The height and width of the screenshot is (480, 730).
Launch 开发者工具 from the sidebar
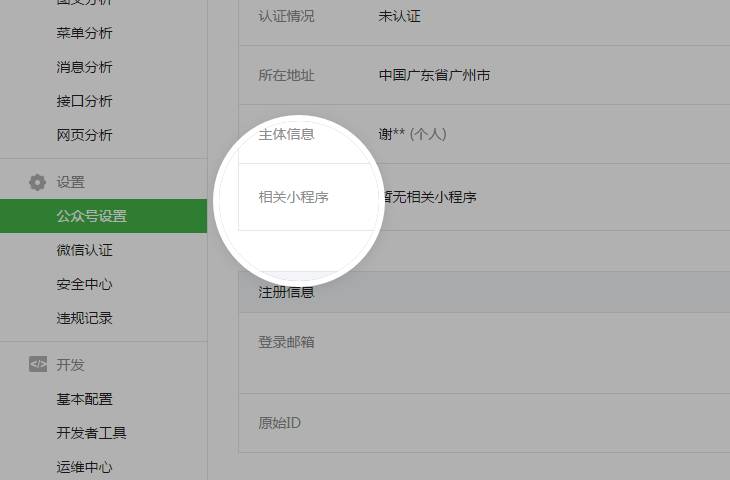(x=91, y=433)
